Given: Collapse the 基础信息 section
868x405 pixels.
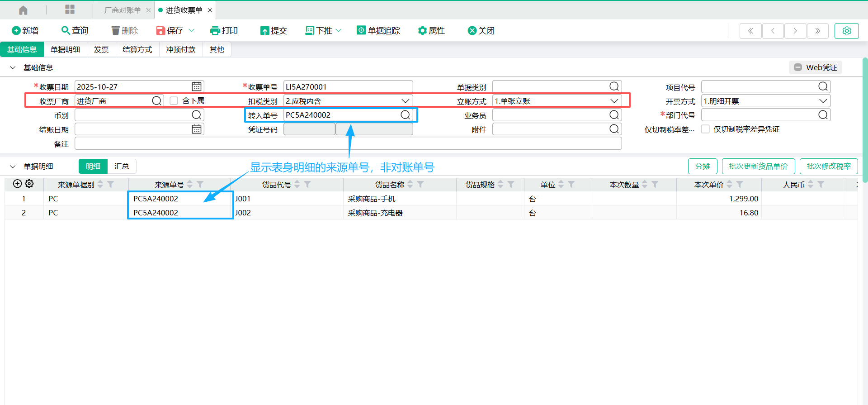Looking at the screenshot, I should [x=13, y=67].
